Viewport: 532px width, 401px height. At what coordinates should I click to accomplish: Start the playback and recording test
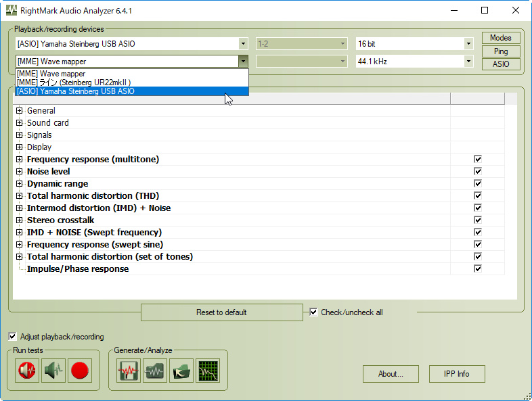tap(27, 371)
